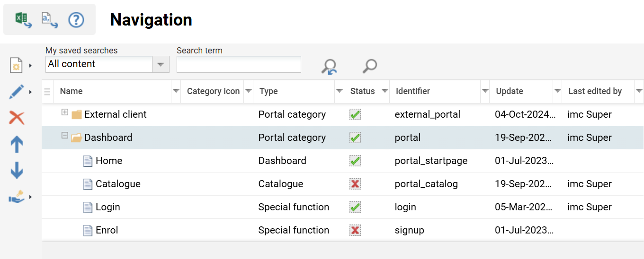
Task: Select the Home tree item
Action: [109, 161]
